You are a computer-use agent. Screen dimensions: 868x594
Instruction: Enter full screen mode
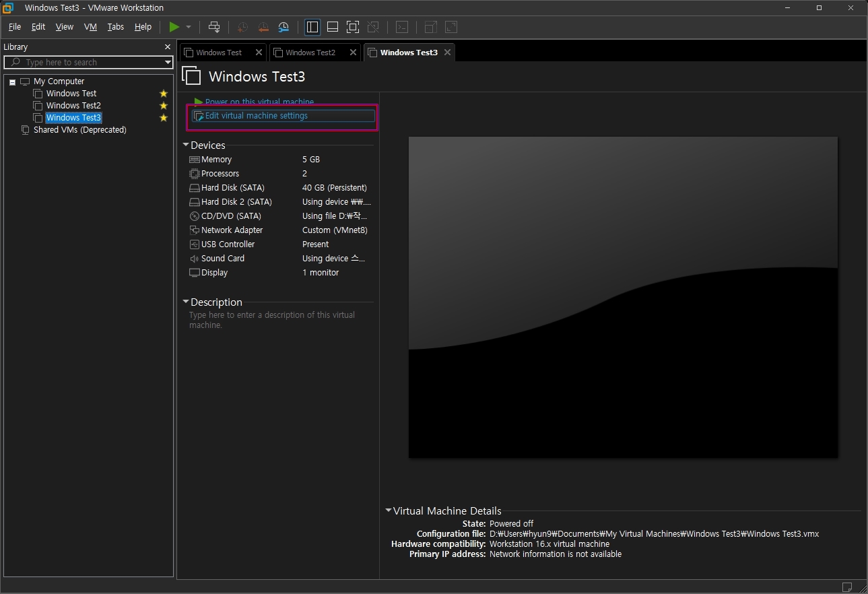point(353,27)
